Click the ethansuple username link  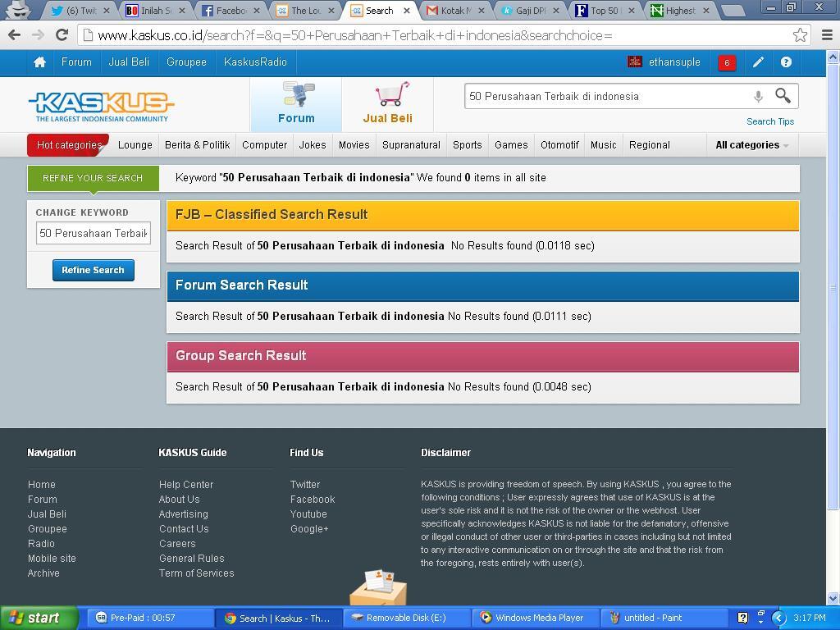674,62
